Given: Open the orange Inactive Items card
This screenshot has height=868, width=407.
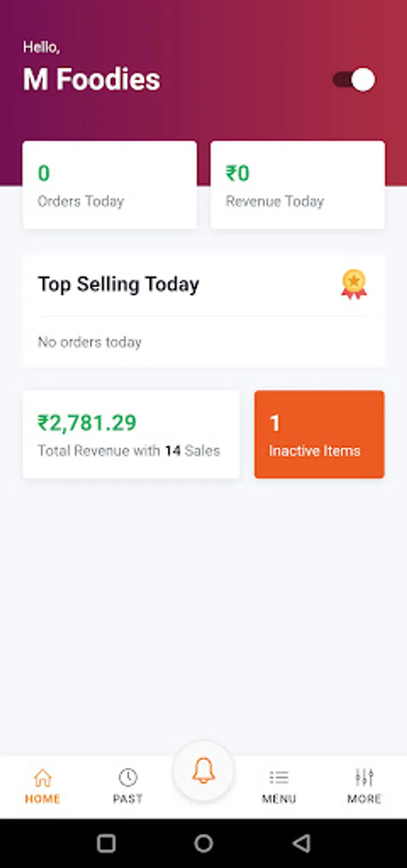Looking at the screenshot, I should [x=319, y=434].
